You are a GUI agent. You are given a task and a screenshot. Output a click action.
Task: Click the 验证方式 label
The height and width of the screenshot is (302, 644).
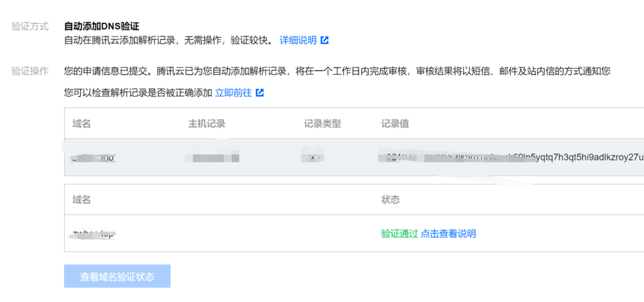30,27
